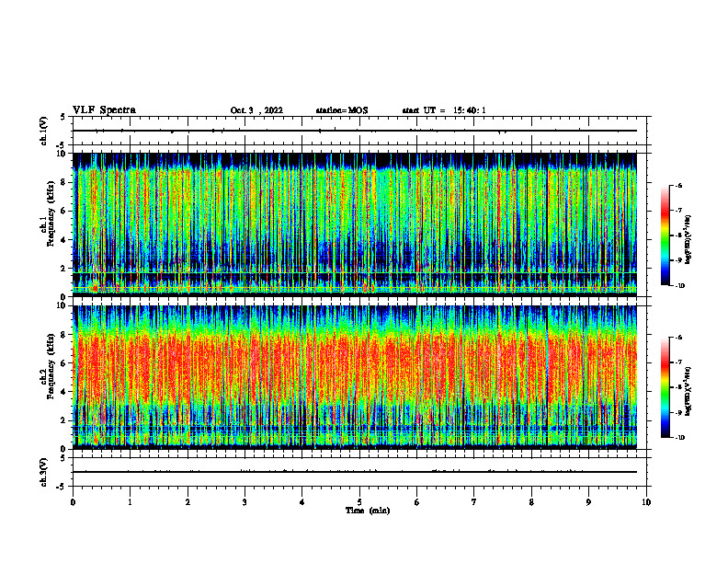Click the ch.1 spectrogram panel
728x563 pixels.
355,224
